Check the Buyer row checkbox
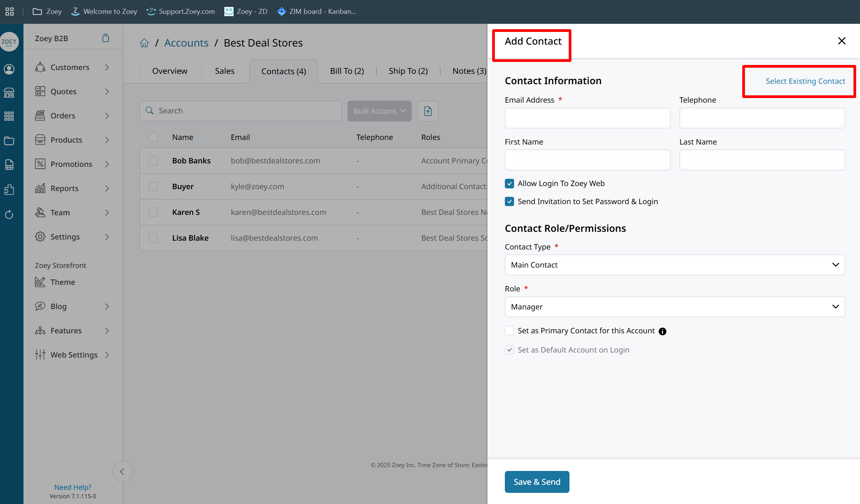860x504 pixels. 153,186
